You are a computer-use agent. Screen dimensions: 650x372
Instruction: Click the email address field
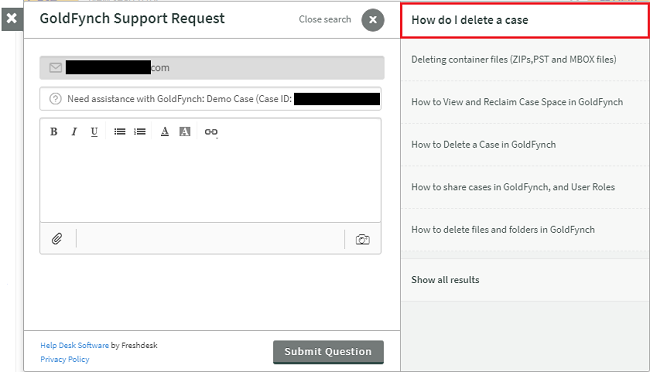tap(212, 68)
